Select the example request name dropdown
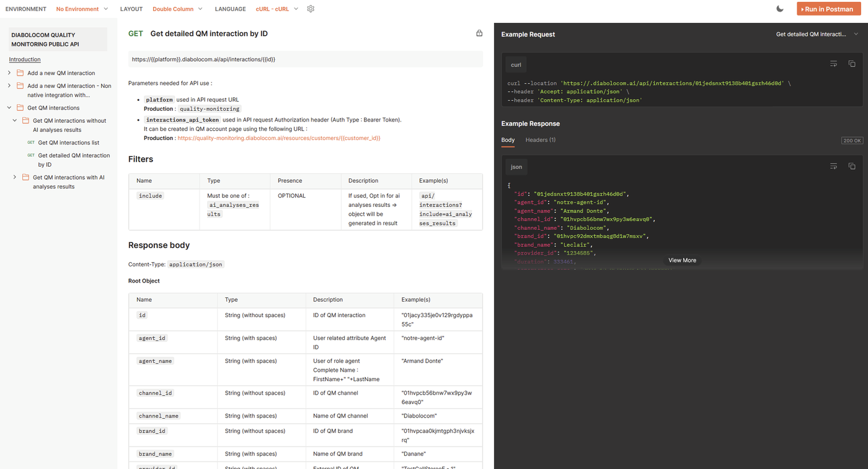The width and height of the screenshot is (868, 469). pos(817,34)
